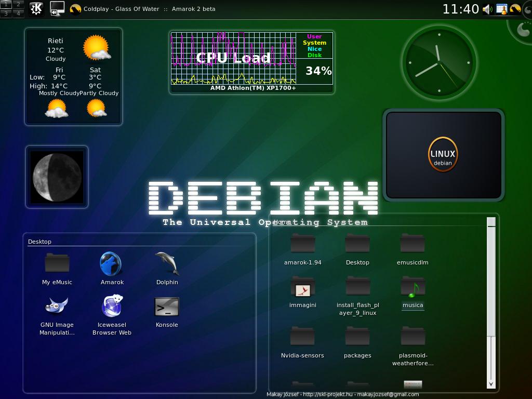Click the CPU Load graph widget

[233, 58]
